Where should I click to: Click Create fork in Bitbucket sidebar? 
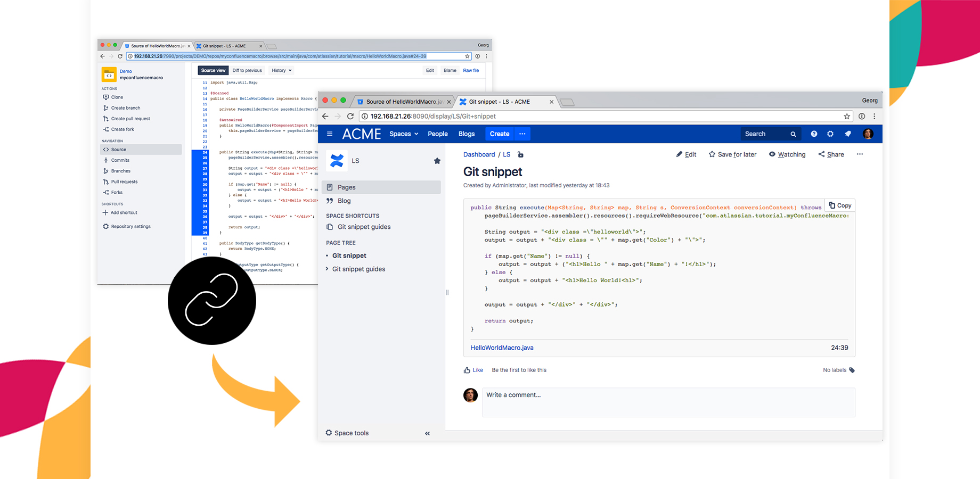tap(118, 129)
